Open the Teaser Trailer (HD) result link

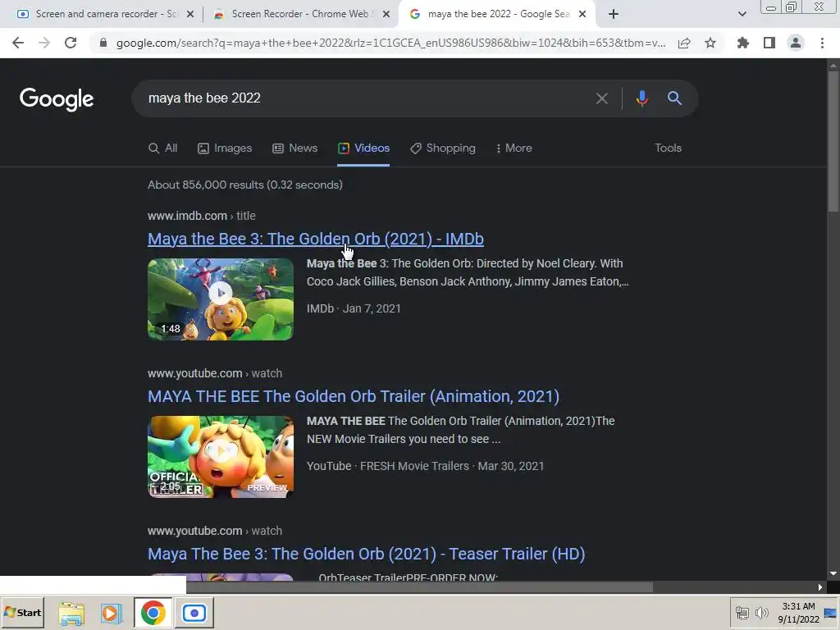click(x=367, y=554)
